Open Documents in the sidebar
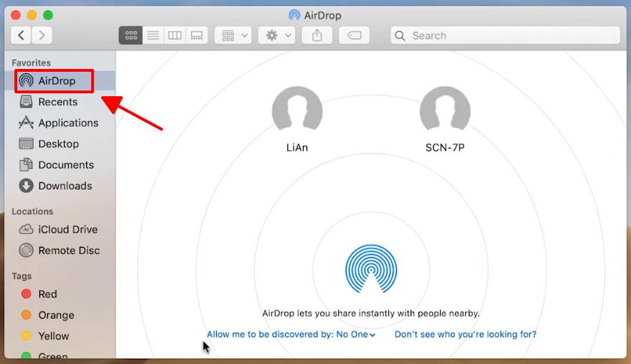This screenshot has height=364, width=631. coord(60,164)
